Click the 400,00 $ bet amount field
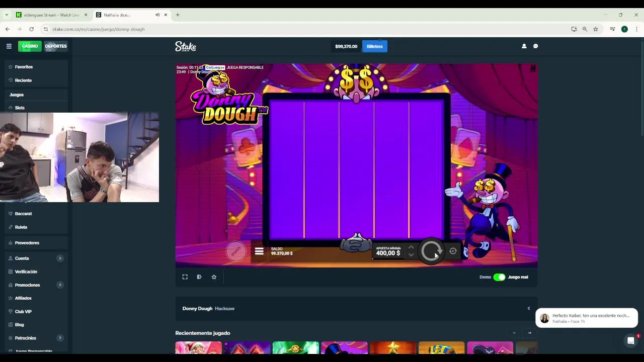The width and height of the screenshot is (644, 362). click(x=388, y=253)
